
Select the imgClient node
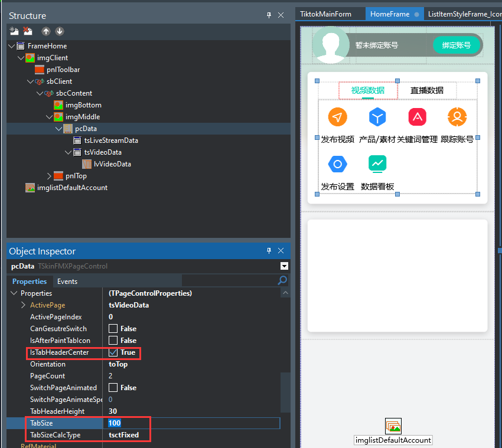click(x=52, y=58)
